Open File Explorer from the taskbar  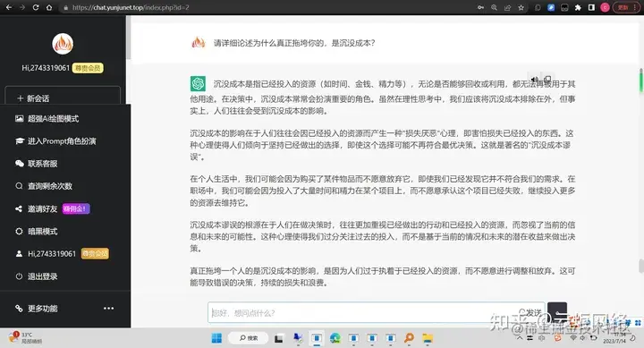tap(428, 338)
